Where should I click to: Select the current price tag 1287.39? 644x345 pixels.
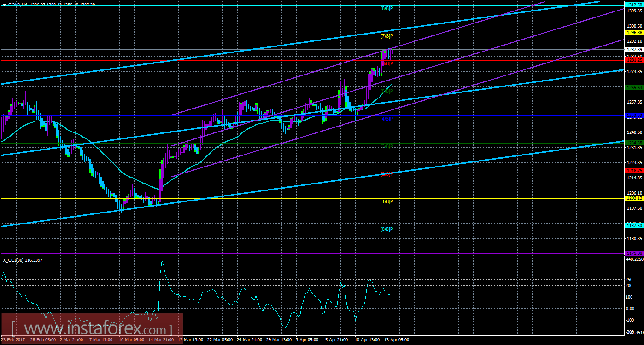click(634, 49)
